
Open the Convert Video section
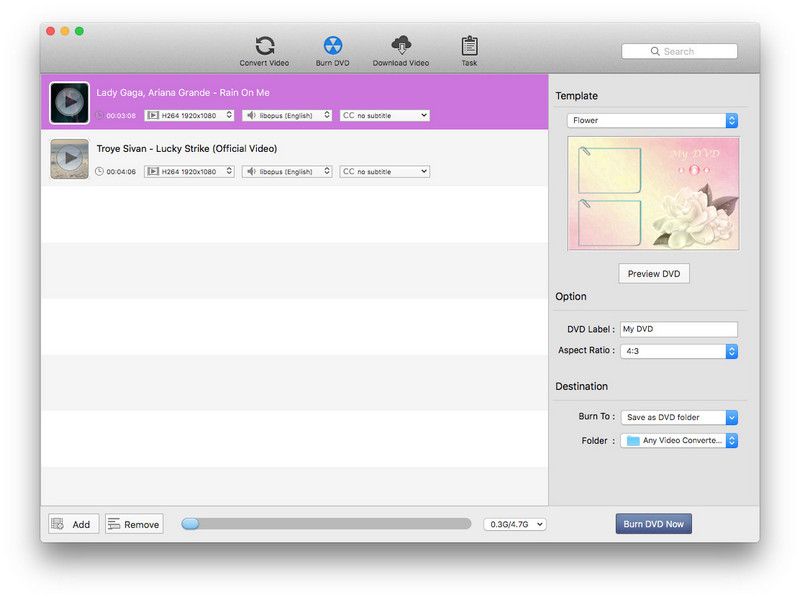(x=264, y=52)
